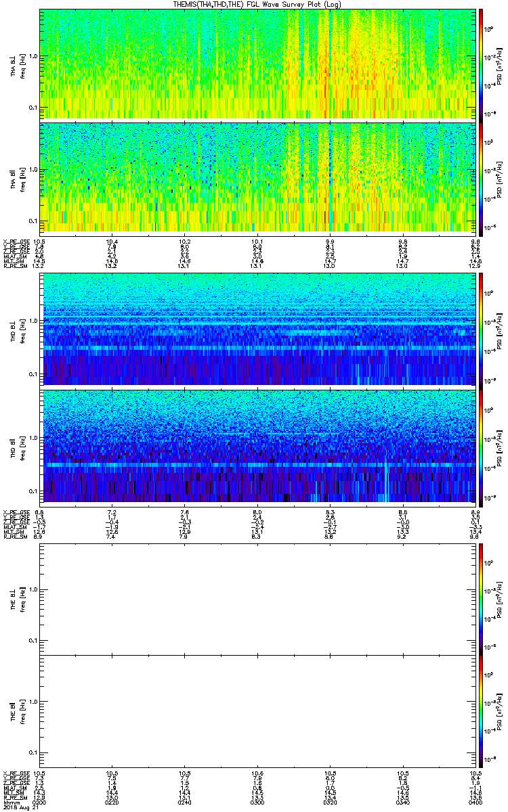
Task: Click the empty THE B⊥ panel
Action: (256, 597)
